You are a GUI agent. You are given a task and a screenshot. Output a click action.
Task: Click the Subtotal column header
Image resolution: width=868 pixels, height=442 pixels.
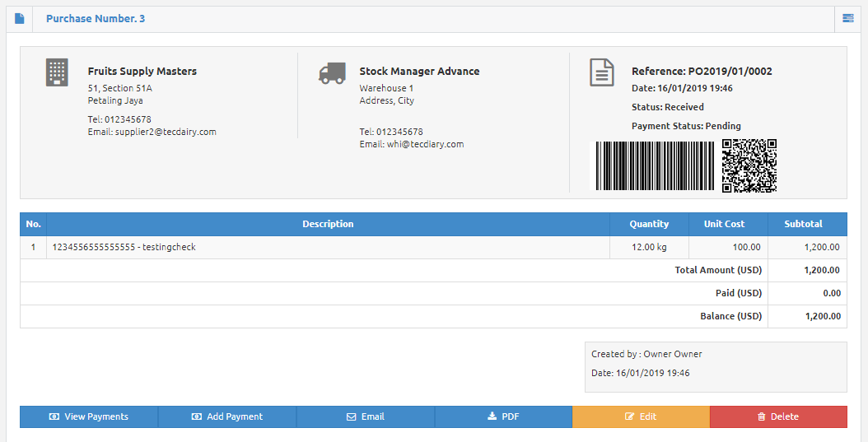pos(803,224)
